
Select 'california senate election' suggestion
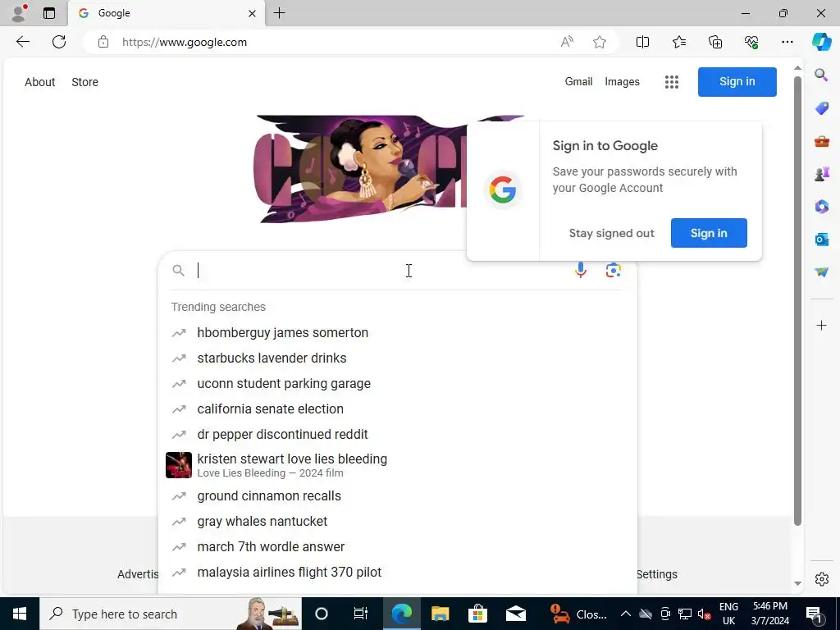click(398, 409)
